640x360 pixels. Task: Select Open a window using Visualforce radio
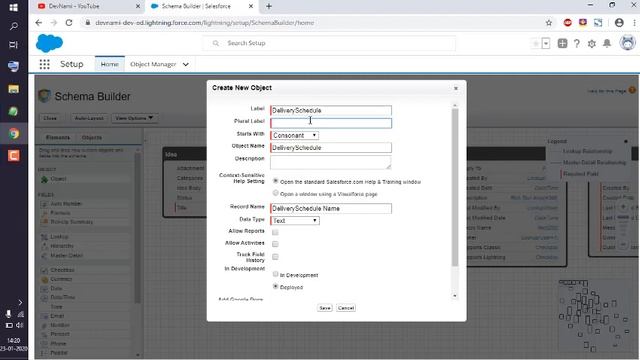[276, 193]
